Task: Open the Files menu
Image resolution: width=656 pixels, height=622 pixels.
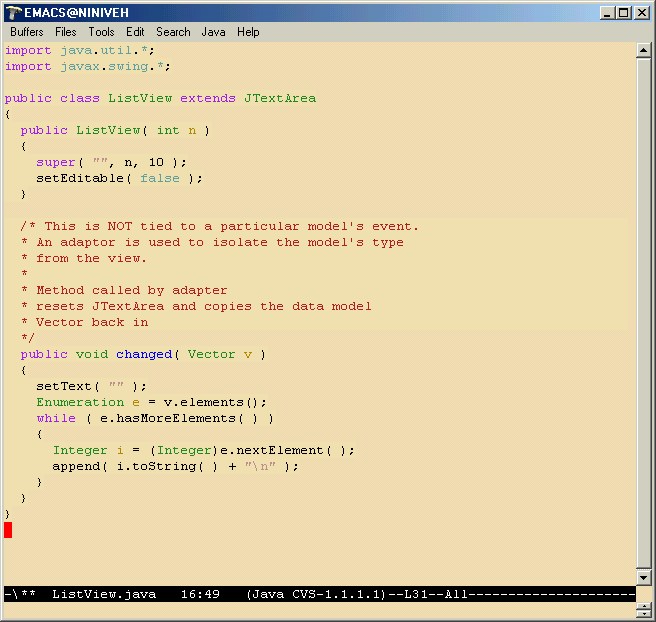Action: (x=66, y=32)
